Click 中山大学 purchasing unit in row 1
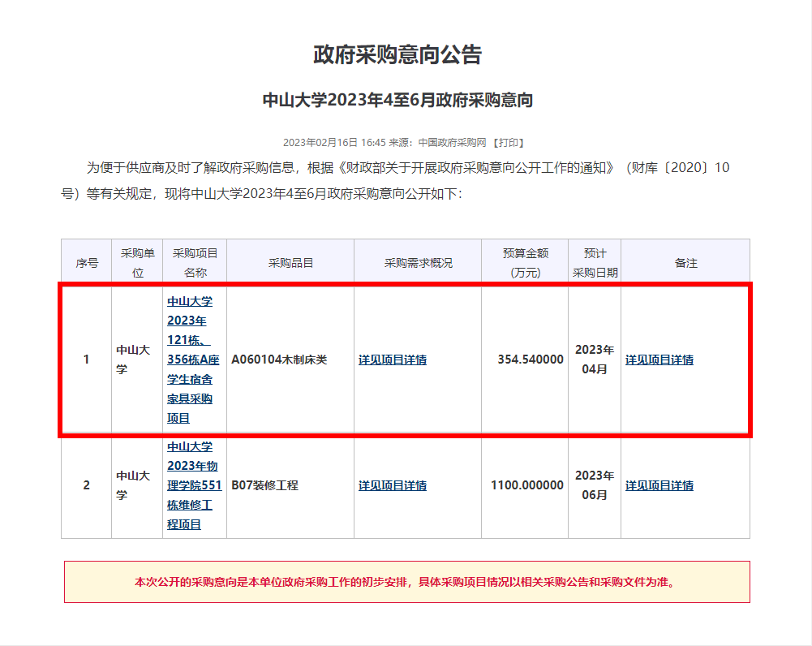812x646 pixels. 133,360
